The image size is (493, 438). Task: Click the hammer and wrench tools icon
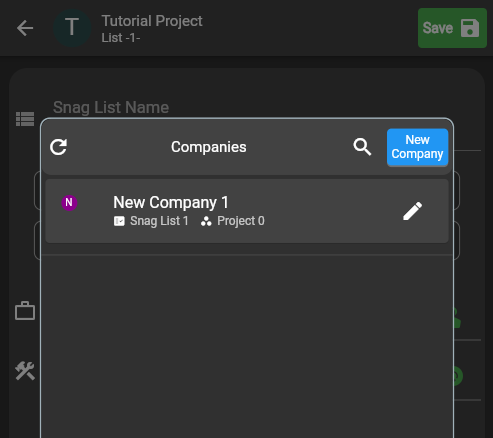[x=25, y=371]
